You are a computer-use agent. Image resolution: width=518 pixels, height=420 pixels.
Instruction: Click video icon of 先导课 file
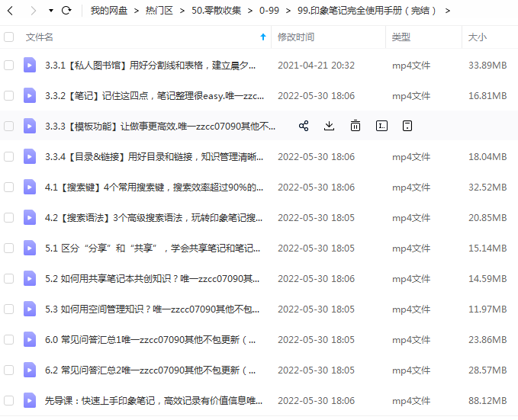point(30,400)
